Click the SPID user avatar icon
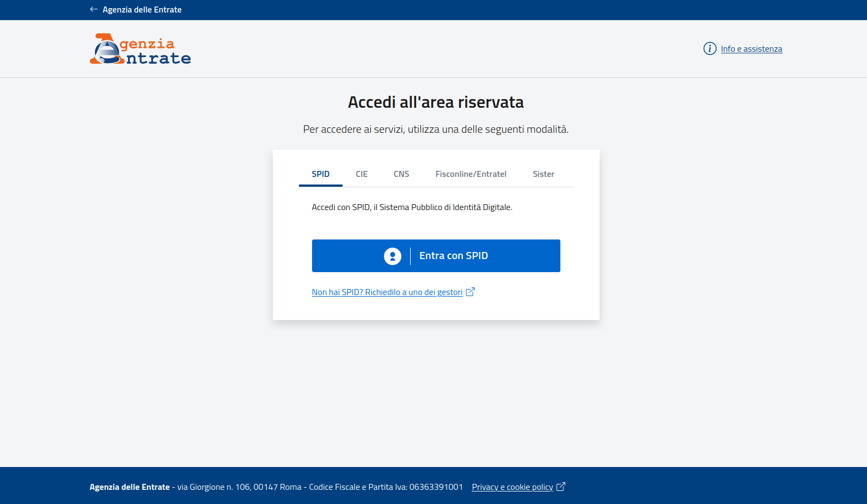Image resolution: width=867 pixels, height=504 pixels. point(393,256)
